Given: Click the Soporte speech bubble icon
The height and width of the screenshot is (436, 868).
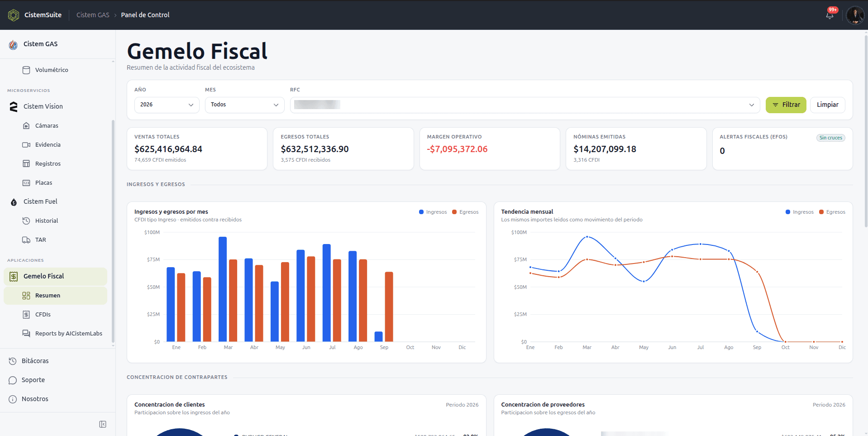Looking at the screenshot, I should click(13, 380).
